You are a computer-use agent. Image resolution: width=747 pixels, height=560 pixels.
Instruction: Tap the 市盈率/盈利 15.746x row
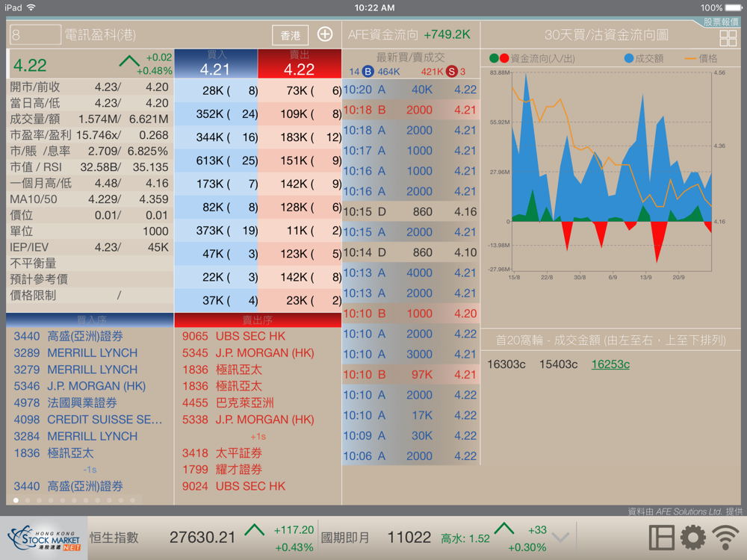89,135
